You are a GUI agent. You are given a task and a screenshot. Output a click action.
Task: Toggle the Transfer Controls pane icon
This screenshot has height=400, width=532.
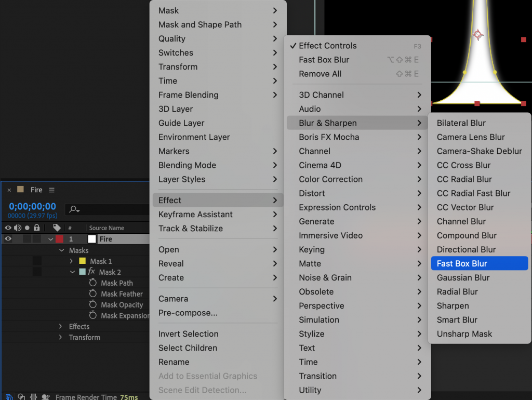coord(21,396)
